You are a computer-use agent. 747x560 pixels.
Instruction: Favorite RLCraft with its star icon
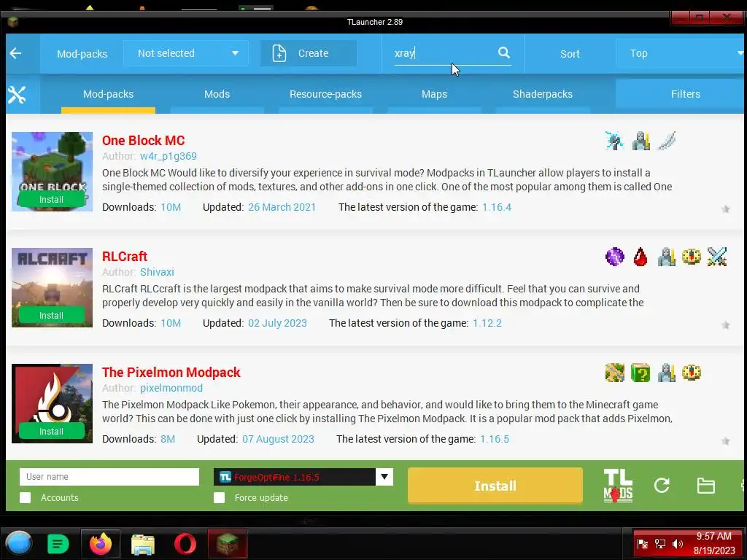point(726,324)
